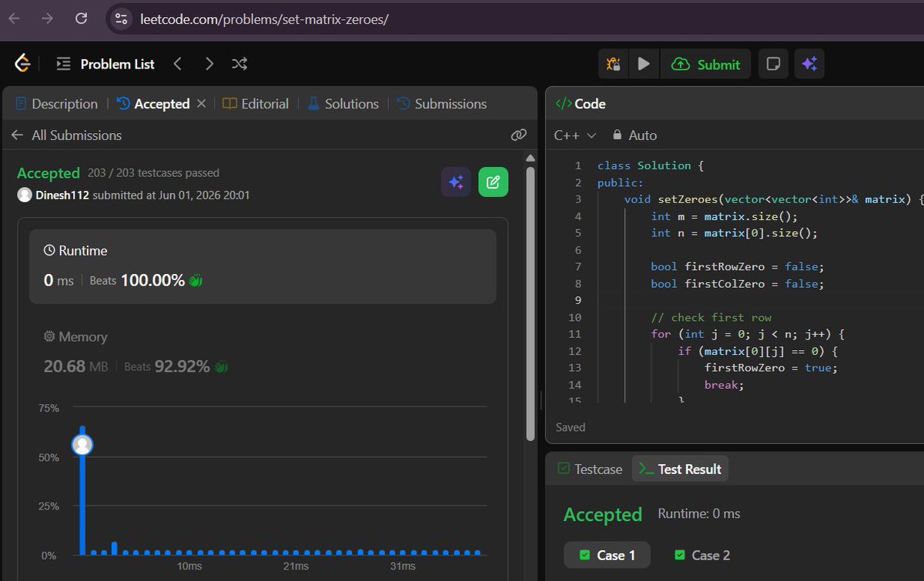Go to next problem chevron
The width and height of the screenshot is (924, 581).
[209, 65]
